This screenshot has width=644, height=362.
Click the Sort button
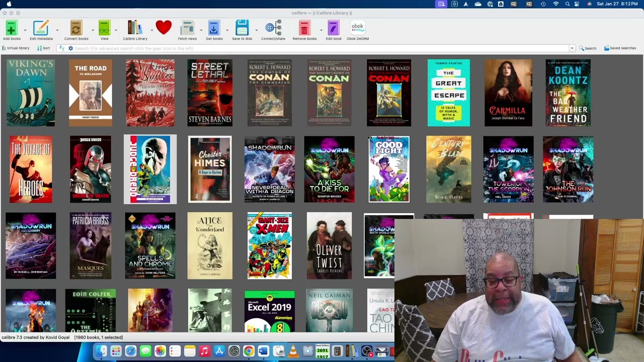[44, 48]
